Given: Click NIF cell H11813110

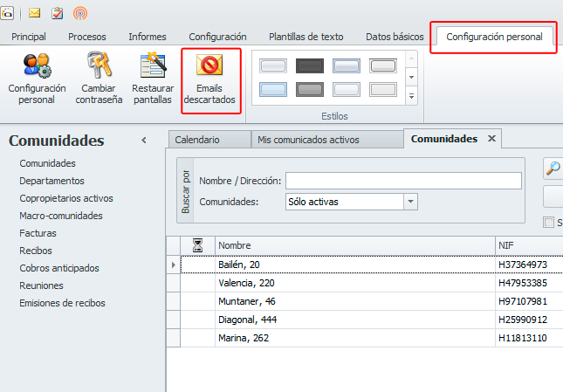Looking at the screenshot, I should tap(529, 338).
